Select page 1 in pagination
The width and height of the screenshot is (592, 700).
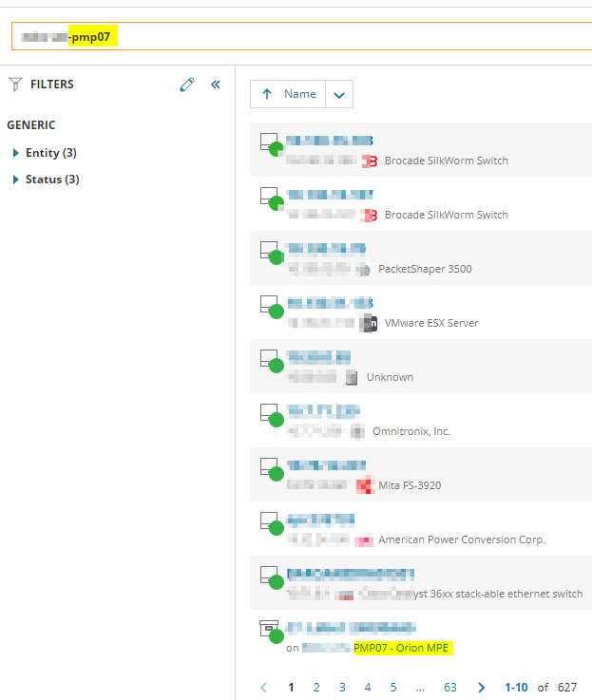tap(291, 687)
